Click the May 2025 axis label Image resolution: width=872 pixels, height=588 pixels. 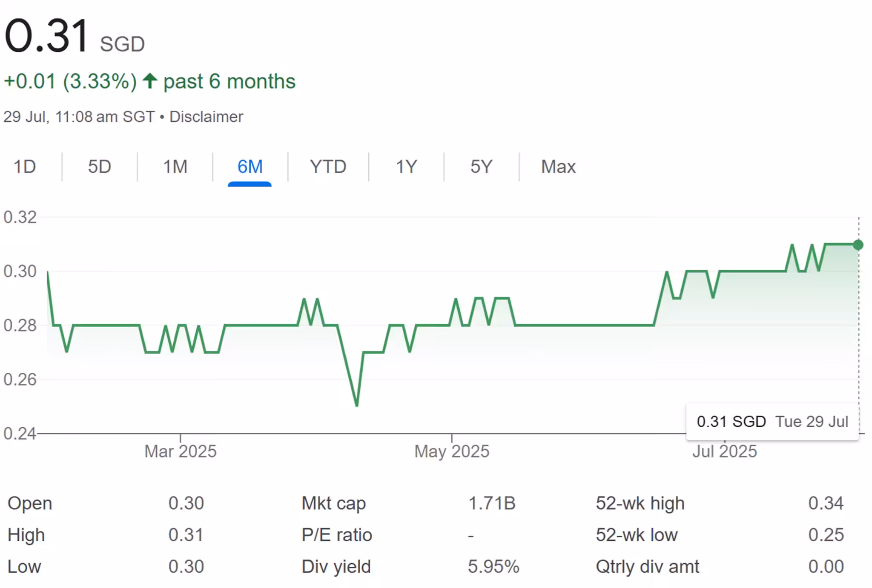tap(452, 451)
